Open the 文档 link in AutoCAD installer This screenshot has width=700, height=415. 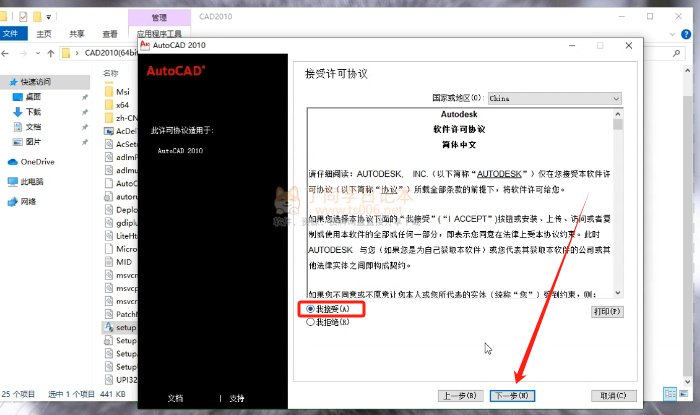tap(175, 398)
